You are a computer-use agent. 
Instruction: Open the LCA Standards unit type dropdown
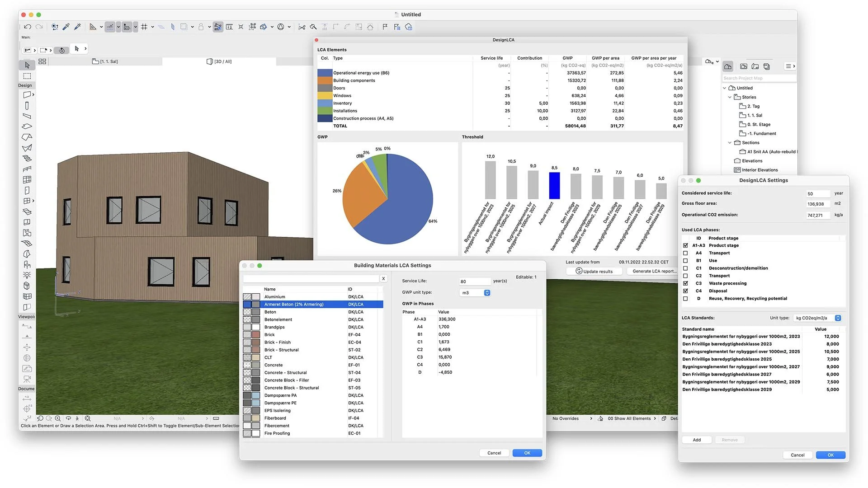point(838,318)
